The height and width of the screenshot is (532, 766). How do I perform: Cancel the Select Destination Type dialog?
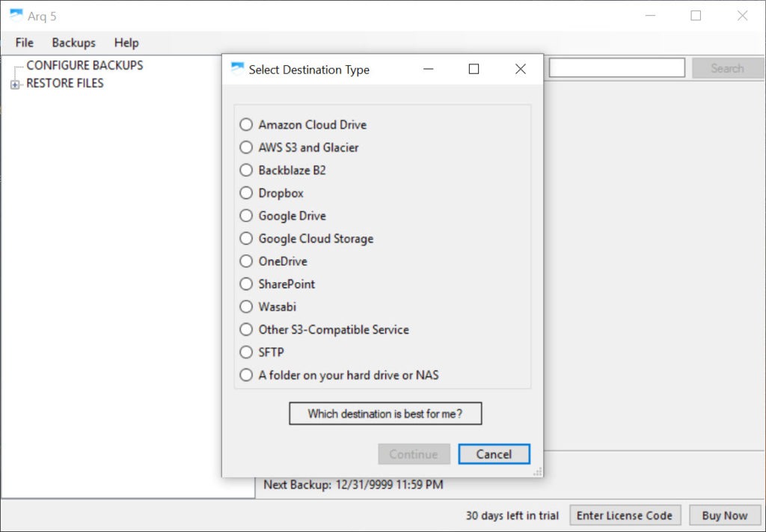[494, 454]
